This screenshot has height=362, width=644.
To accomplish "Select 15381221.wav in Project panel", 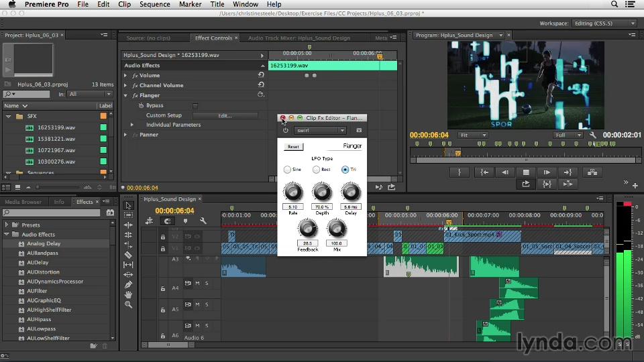I will pos(56,139).
